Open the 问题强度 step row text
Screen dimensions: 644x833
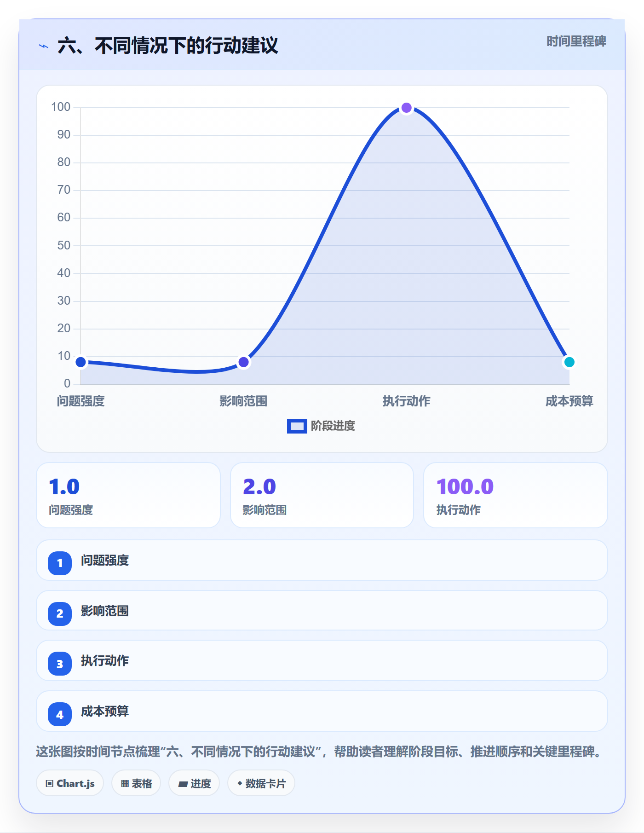105,561
